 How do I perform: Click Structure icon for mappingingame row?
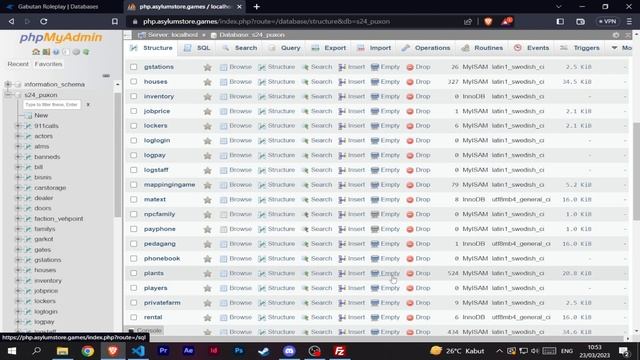click(262, 184)
